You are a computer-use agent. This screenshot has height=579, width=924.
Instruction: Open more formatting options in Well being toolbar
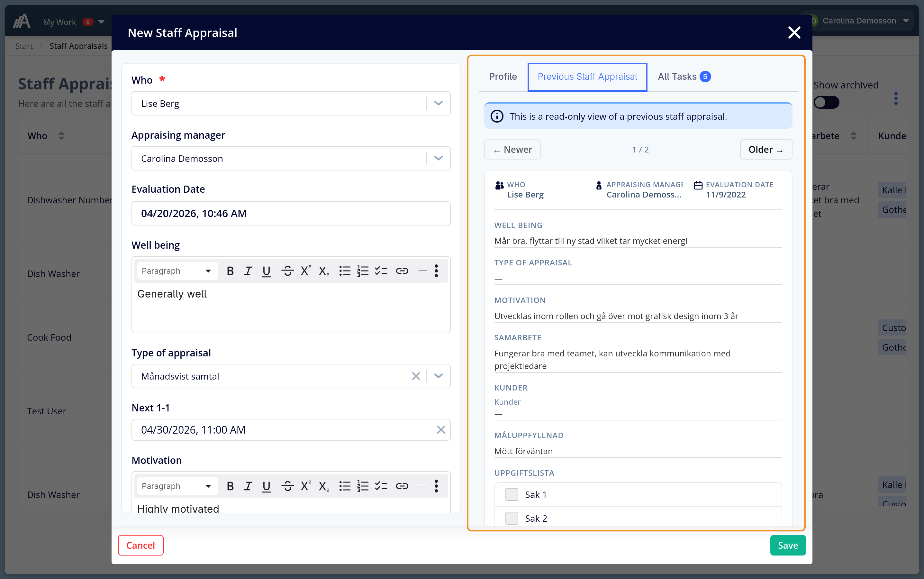click(x=436, y=271)
